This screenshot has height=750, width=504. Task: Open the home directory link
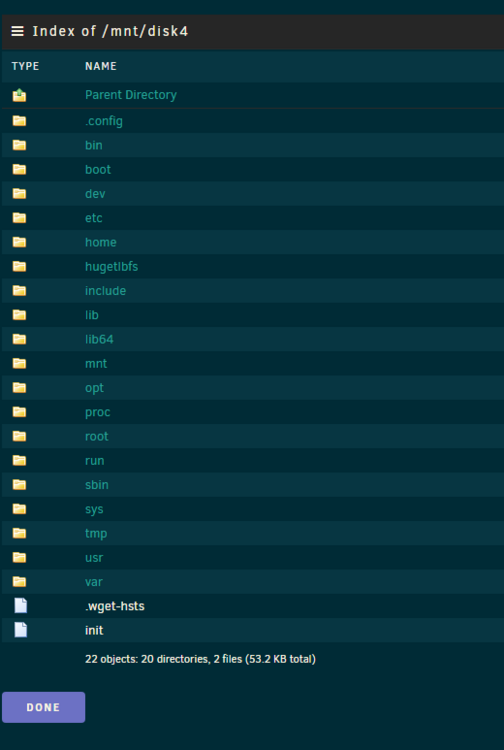(x=101, y=242)
